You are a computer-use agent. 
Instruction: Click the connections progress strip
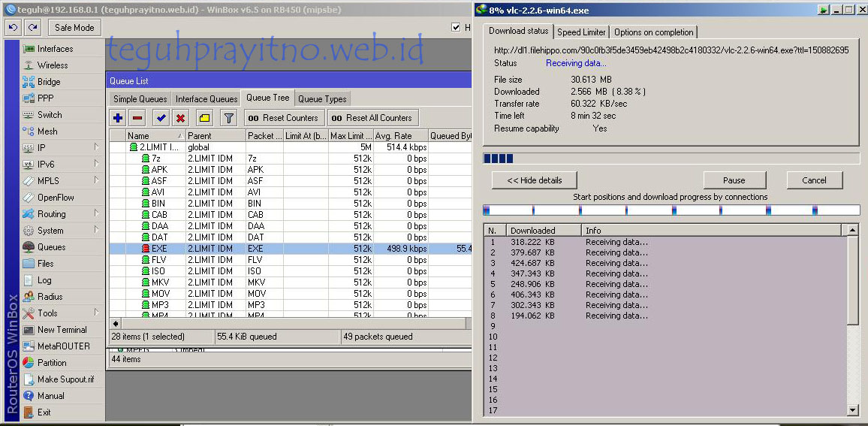[671, 210]
